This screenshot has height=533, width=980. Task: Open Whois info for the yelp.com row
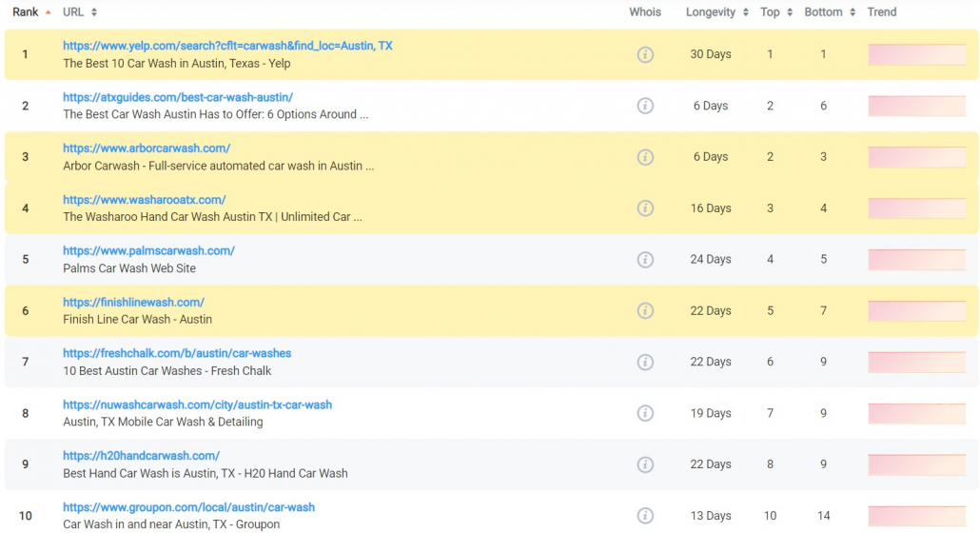coord(645,54)
